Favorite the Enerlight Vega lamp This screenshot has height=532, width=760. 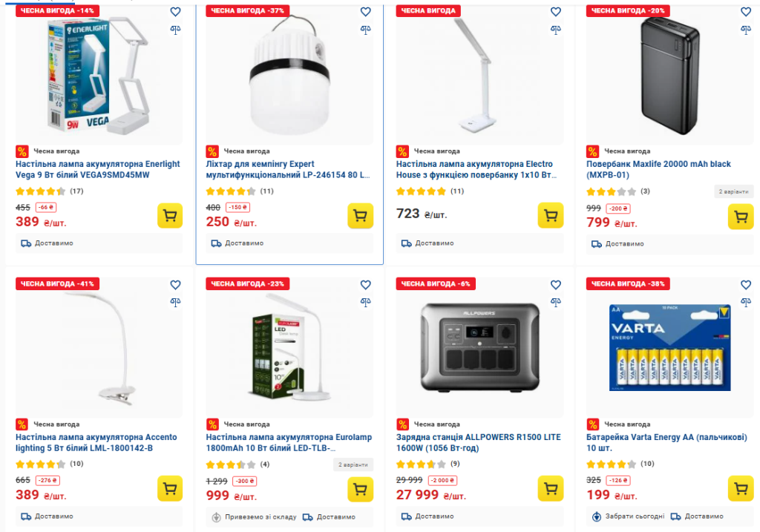175,12
